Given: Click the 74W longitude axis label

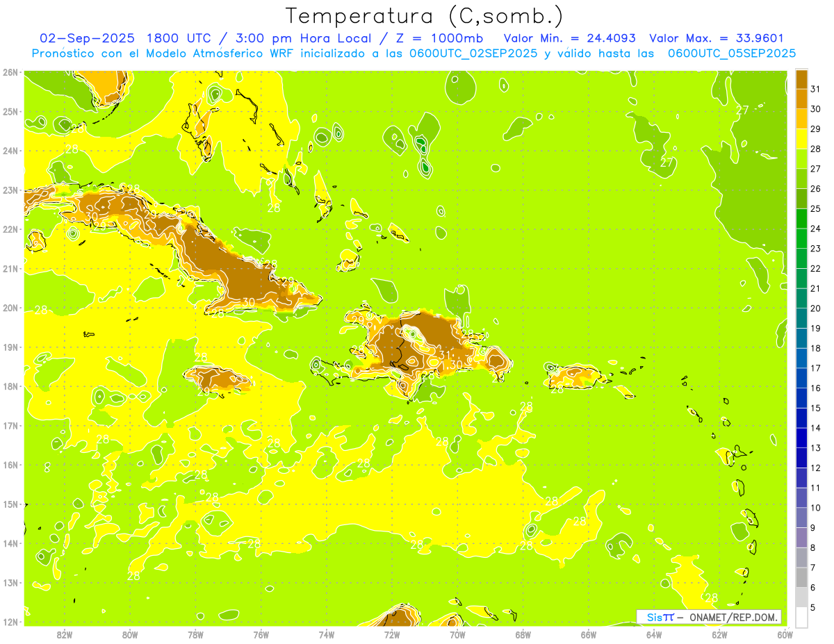Looking at the screenshot, I should pyautogui.click(x=327, y=634).
